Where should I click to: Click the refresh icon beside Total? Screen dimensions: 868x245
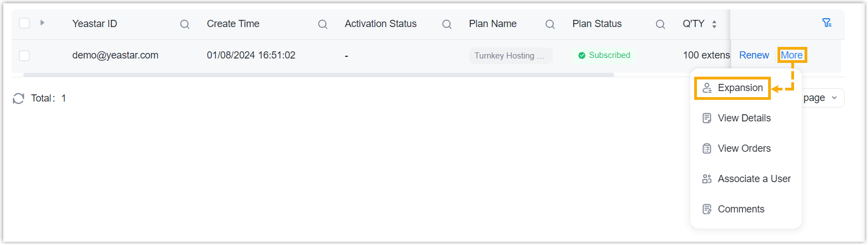(19, 98)
